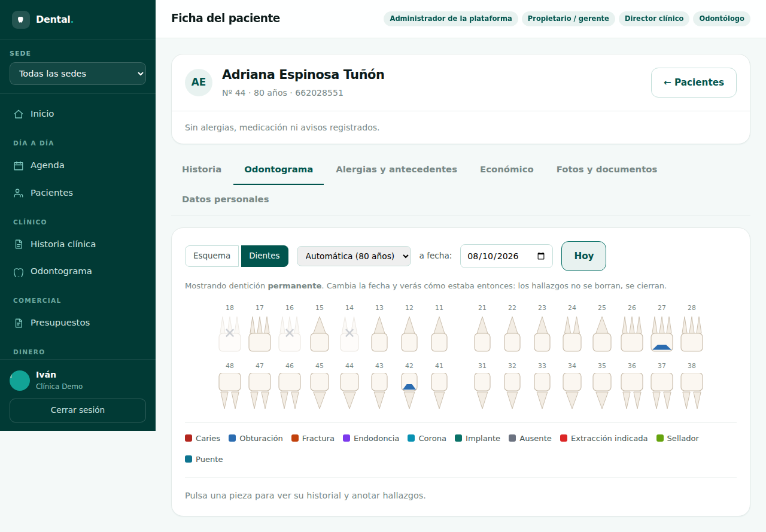Click the red Caries legend swatch
This screenshot has width=766, height=532.
point(189,439)
